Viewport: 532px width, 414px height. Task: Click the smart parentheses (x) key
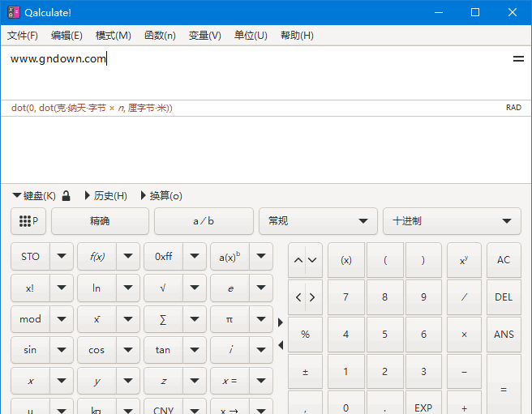(x=346, y=260)
